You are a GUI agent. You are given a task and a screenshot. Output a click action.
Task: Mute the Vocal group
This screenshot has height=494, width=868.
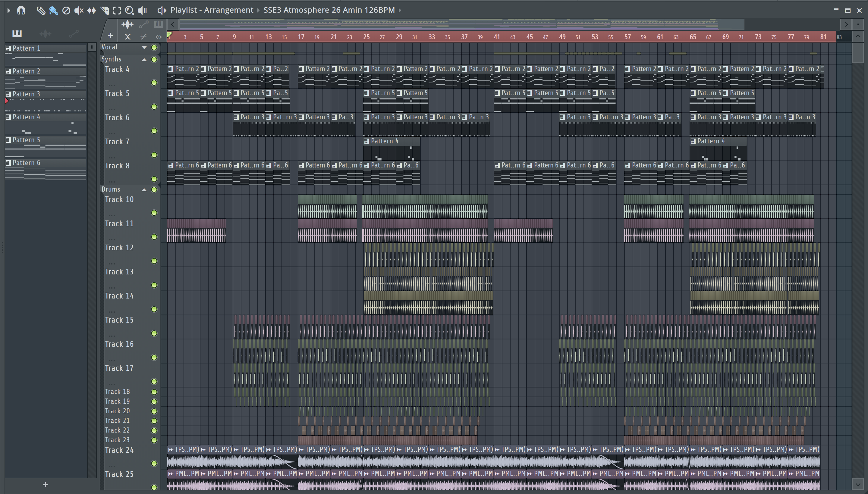(154, 48)
